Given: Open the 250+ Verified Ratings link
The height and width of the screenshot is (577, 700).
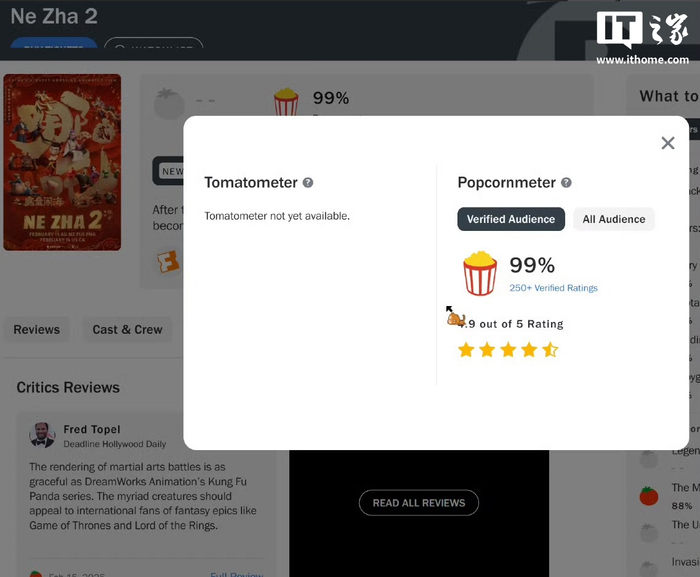Looking at the screenshot, I should pos(553,288).
